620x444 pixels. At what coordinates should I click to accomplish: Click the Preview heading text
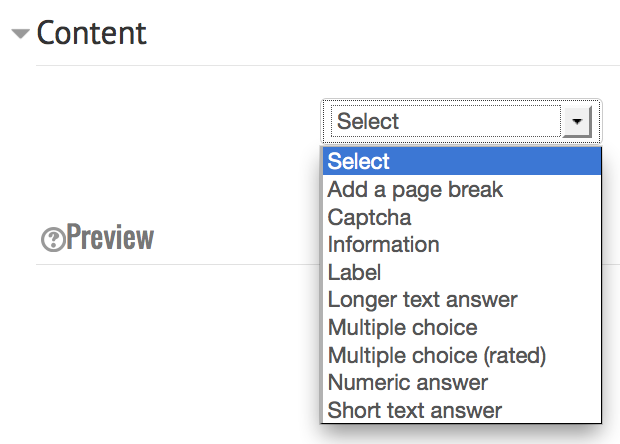click(x=110, y=237)
